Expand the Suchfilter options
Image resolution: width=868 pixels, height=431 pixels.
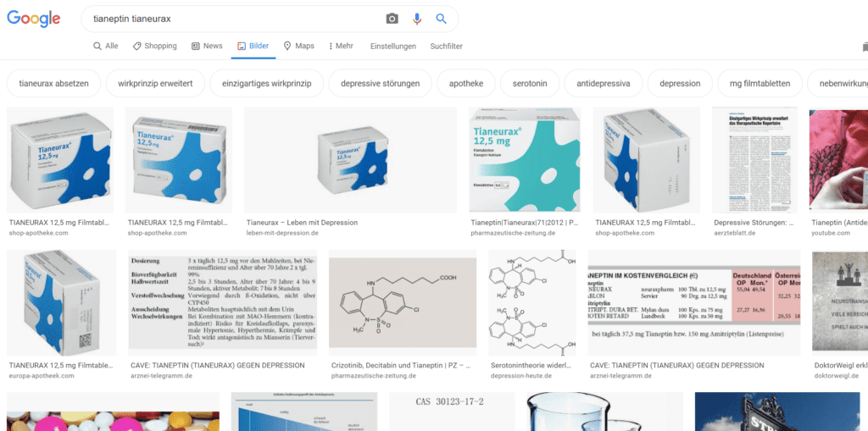point(446,46)
